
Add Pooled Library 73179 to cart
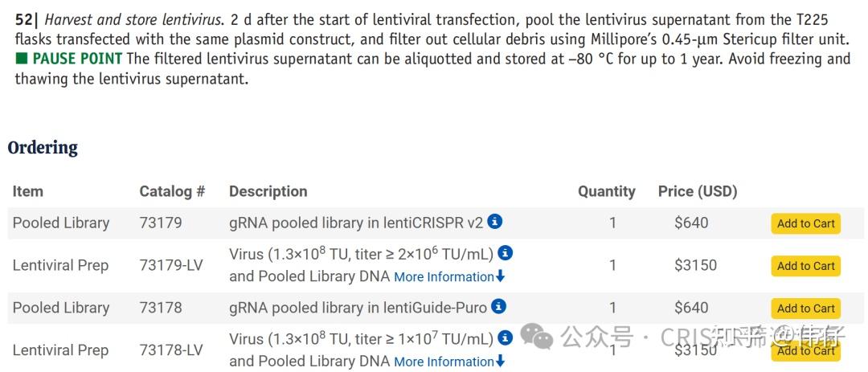[x=805, y=223]
